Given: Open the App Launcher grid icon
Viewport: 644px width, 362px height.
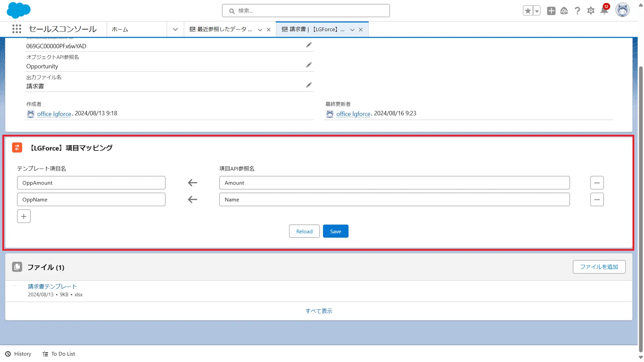Looking at the screenshot, I should (17, 29).
